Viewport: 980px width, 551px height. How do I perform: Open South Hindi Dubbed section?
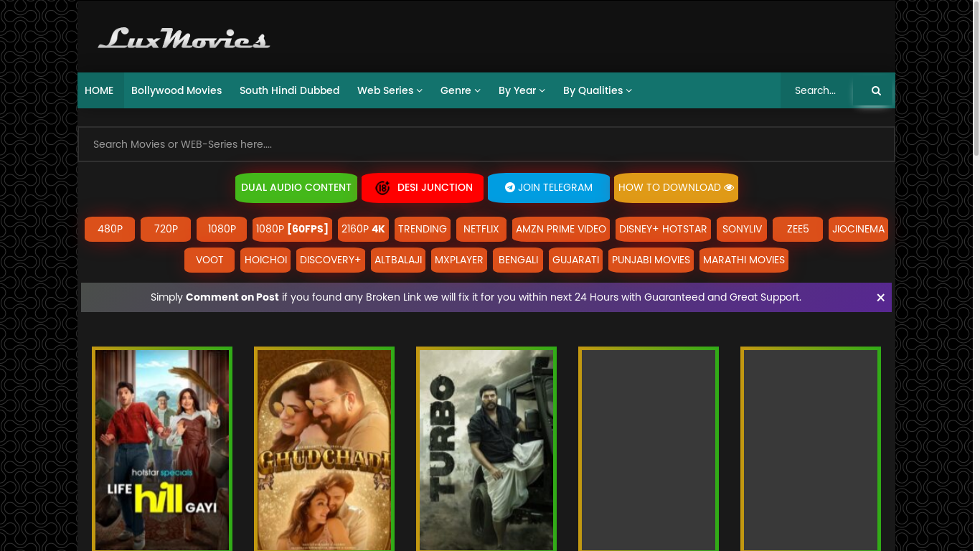click(x=289, y=90)
